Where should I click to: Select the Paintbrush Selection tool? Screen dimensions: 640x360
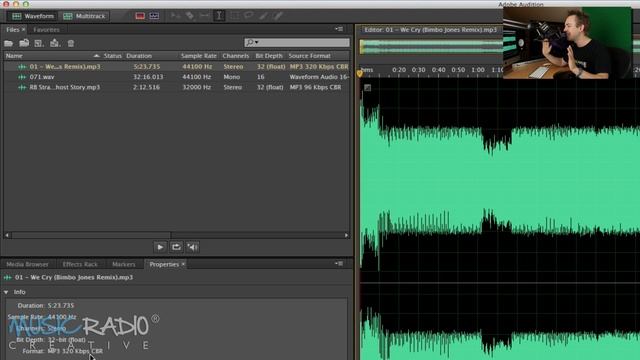click(263, 16)
